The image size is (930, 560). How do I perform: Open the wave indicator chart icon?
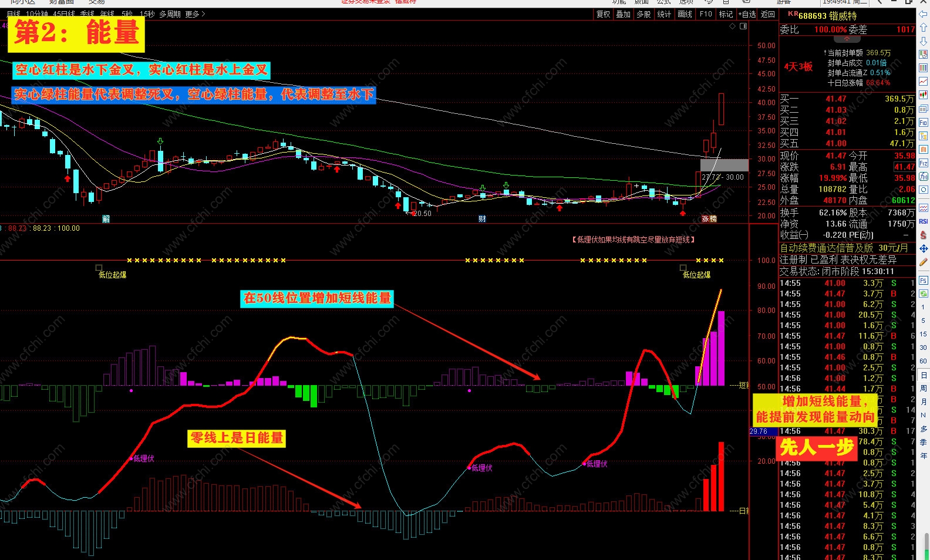[923, 208]
